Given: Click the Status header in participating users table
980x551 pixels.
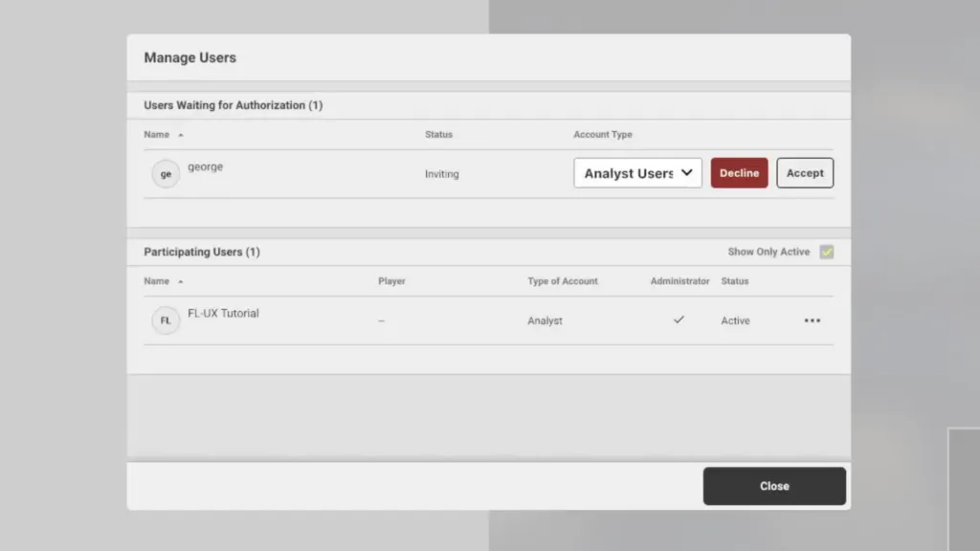Looking at the screenshot, I should point(734,281).
